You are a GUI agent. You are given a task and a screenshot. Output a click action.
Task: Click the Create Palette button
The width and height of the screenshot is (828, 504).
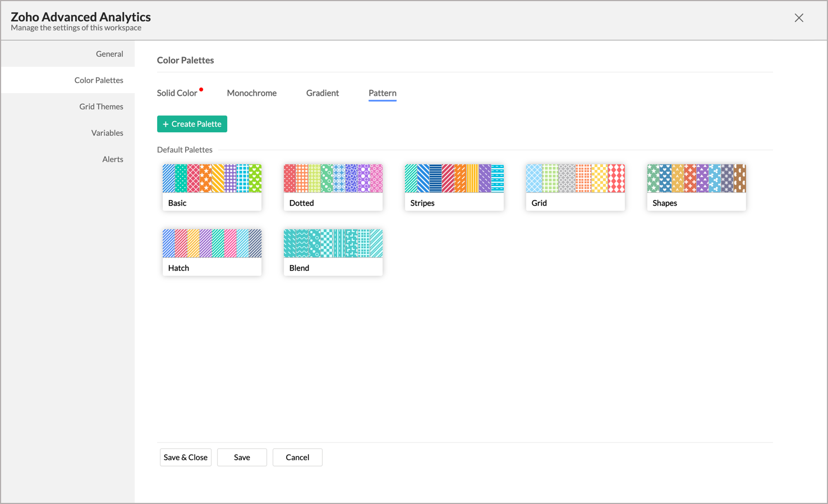[192, 124]
